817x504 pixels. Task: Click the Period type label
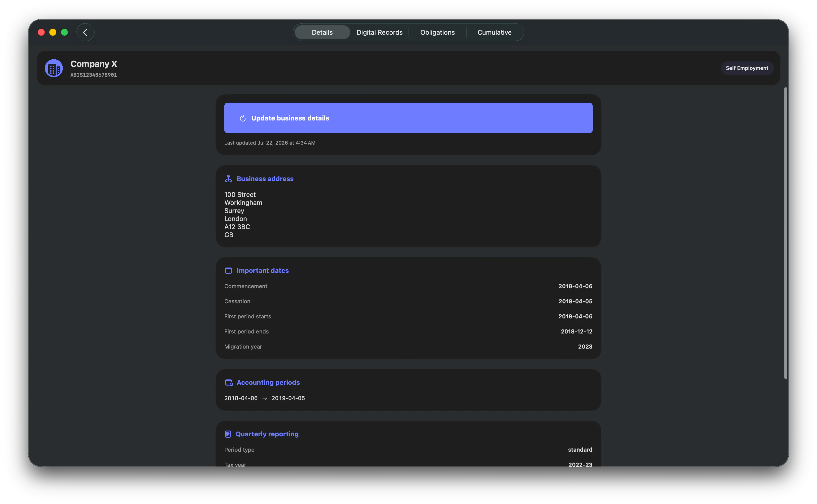[x=239, y=450]
